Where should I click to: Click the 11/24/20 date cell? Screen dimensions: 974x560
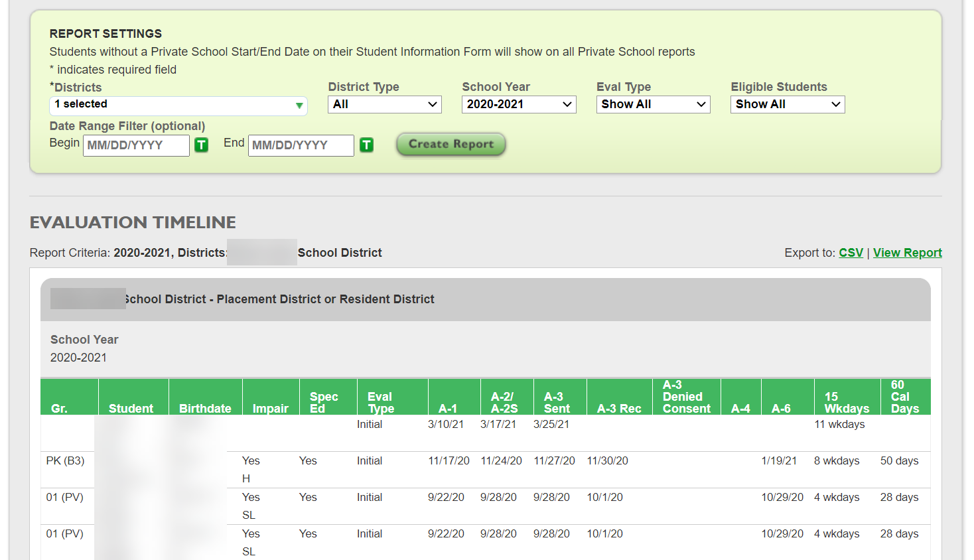pyautogui.click(x=501, y=461)
